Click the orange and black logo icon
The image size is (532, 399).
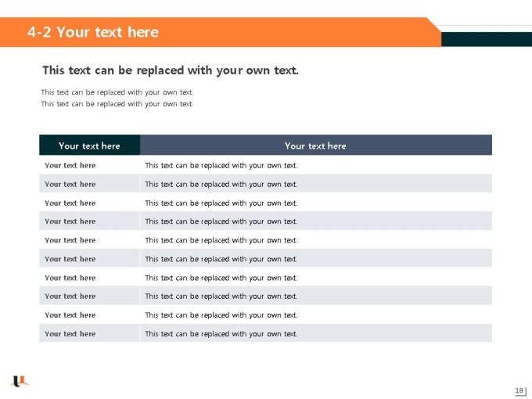(x=20, y=381)
